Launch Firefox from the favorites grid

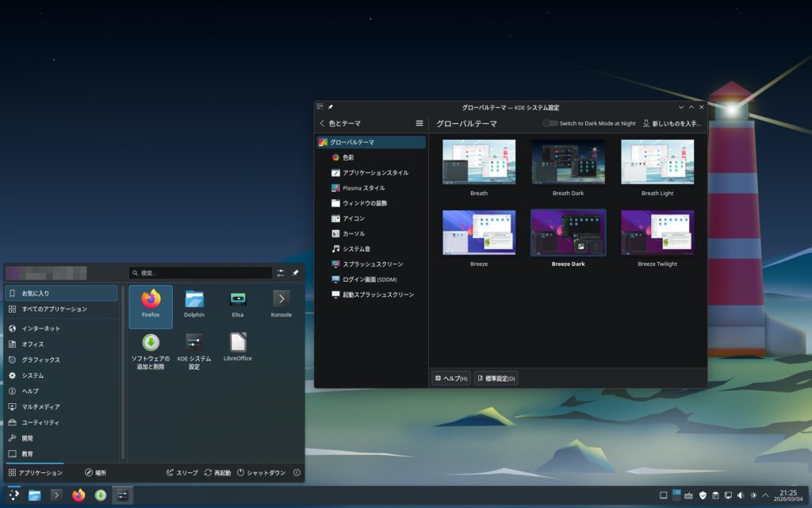(151, 305)
